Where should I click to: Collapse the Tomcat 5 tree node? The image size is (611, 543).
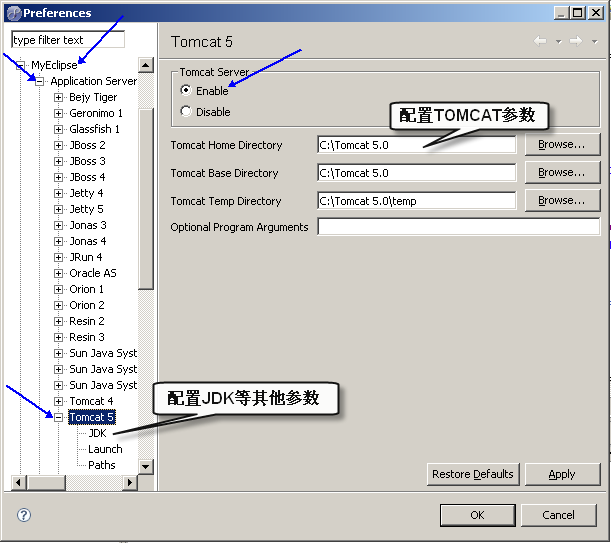(59, 417)
